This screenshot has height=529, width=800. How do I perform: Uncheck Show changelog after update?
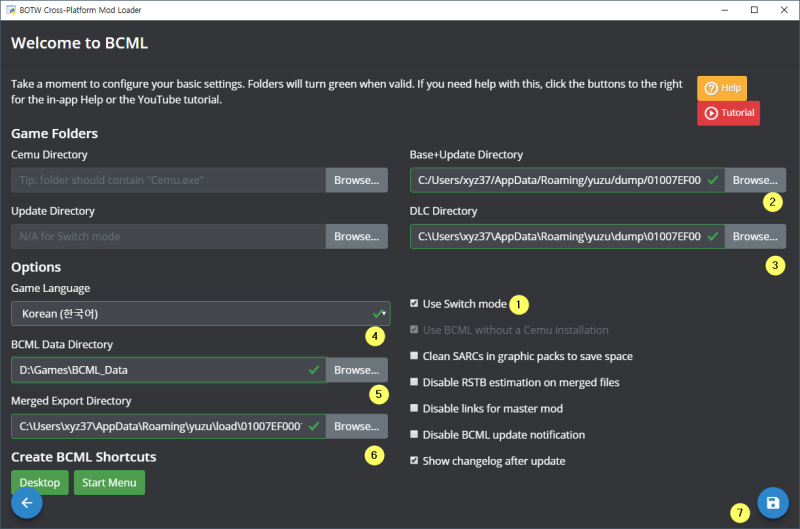click(x=415, y=461)
